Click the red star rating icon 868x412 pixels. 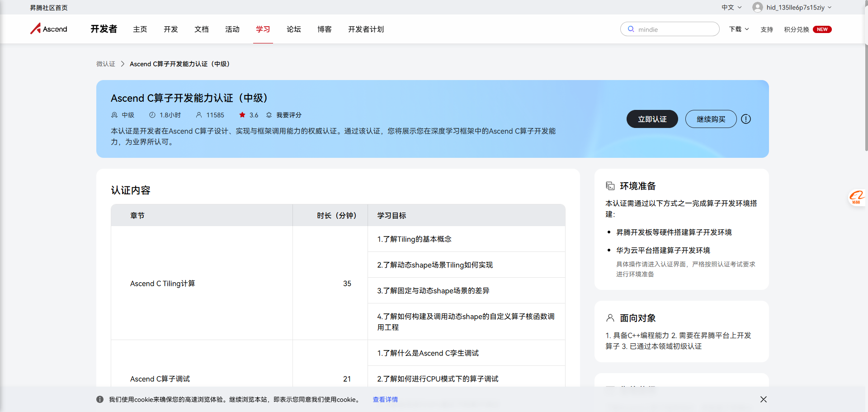pos(242,115)
